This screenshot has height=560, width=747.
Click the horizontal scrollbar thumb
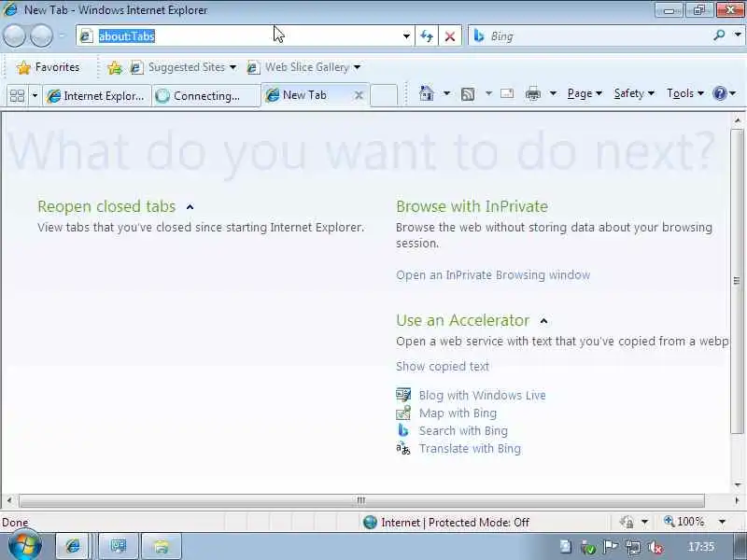pos(361,500)
